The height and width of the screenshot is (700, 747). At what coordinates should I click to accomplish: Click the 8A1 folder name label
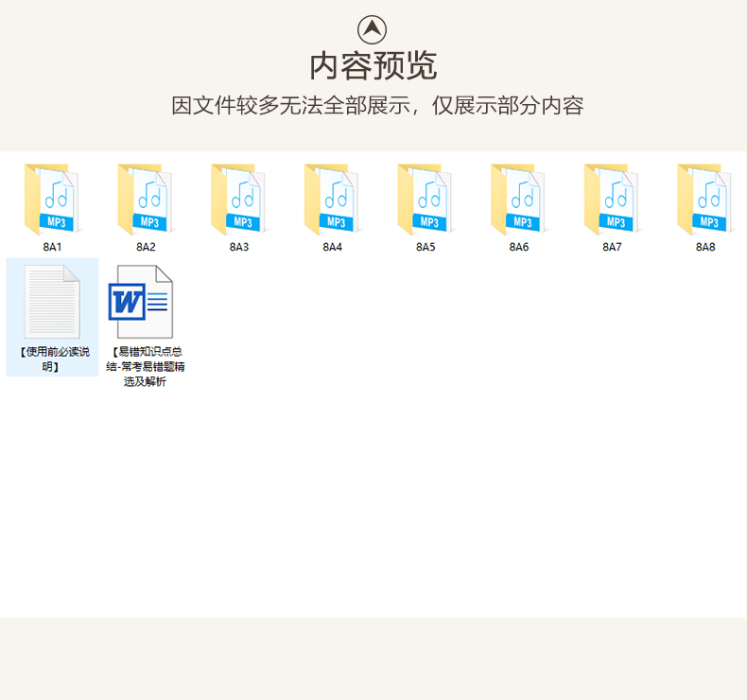(x=52, y=247)
